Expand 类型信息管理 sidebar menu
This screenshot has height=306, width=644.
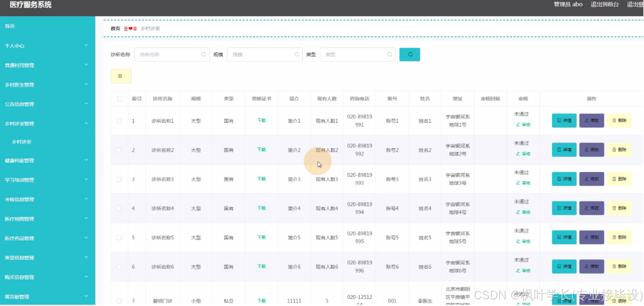pyautogui.click(x=48, y=258)
